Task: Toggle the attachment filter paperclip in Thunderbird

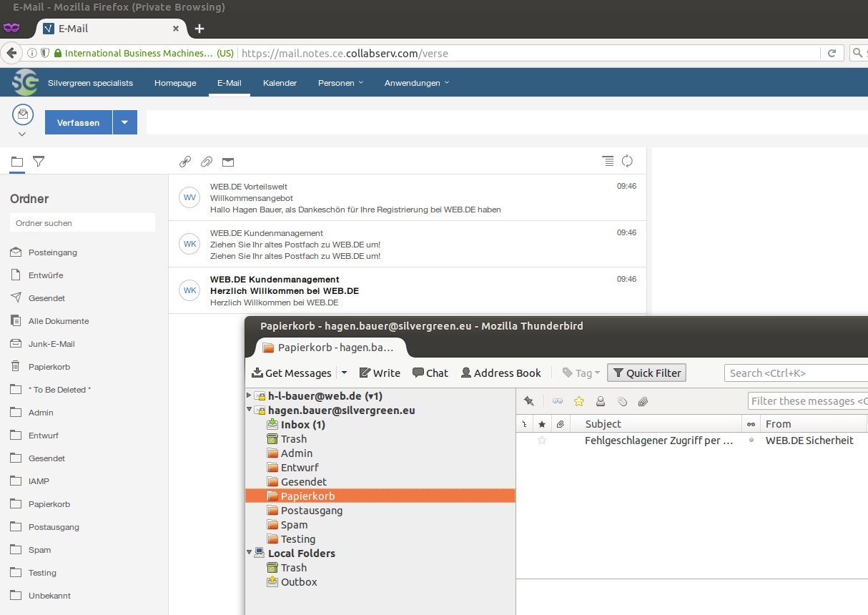Action: click(643, 401)
